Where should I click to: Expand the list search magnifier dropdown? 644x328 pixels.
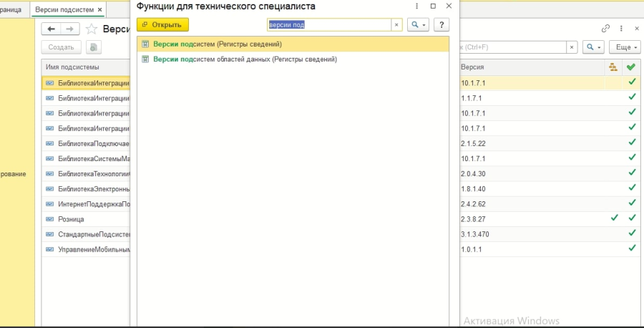click(594, 47)
